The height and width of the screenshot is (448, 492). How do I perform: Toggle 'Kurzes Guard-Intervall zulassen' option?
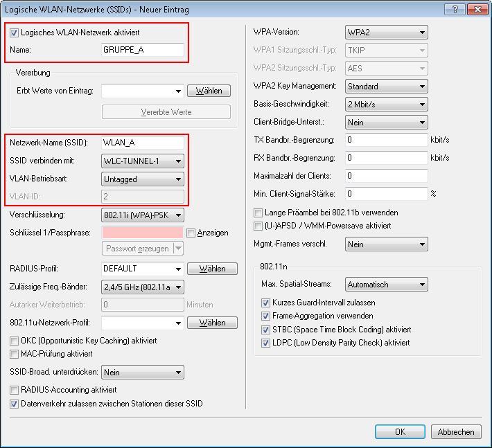click(x=266, y=303)
